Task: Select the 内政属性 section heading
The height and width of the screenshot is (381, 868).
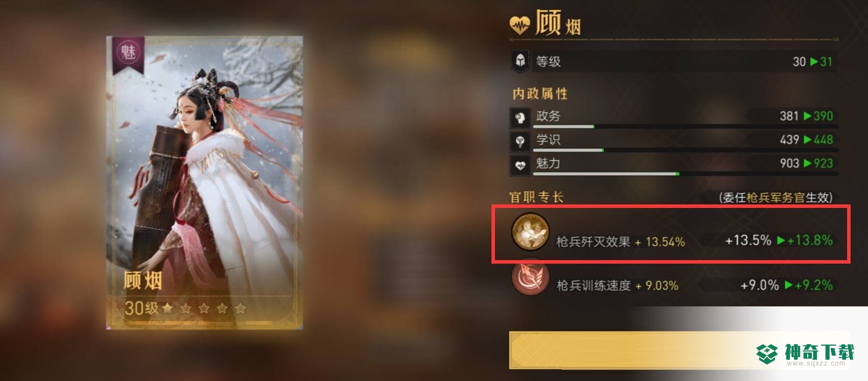Action: click(x=540, y=94)
